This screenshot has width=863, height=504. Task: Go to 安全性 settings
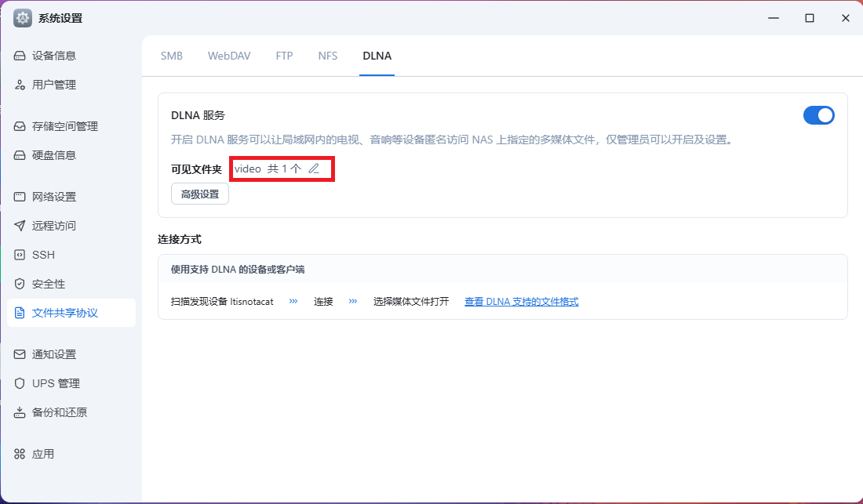pos(71,285)
